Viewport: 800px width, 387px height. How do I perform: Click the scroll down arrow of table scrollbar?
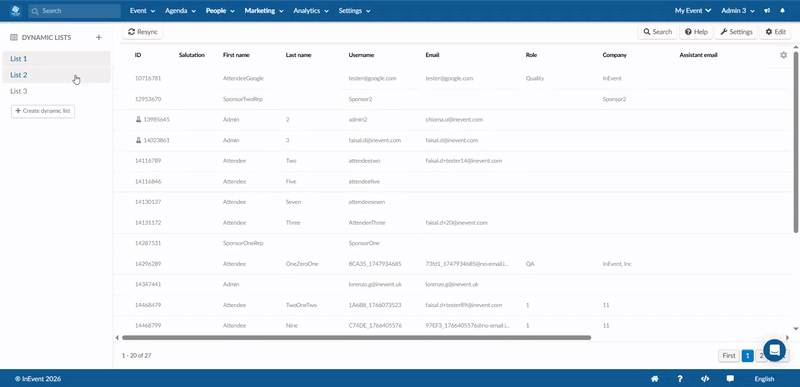click(796, 329)
